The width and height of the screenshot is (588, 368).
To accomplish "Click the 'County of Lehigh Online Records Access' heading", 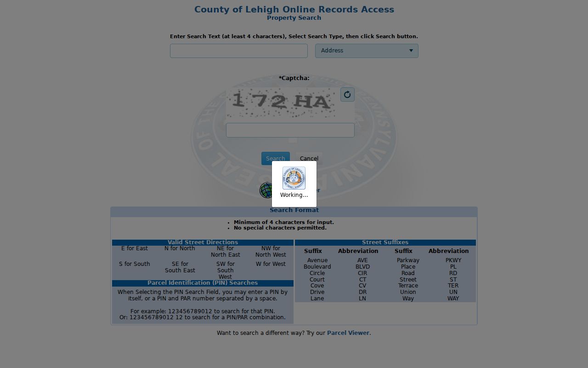I will [x=294, y=10].
